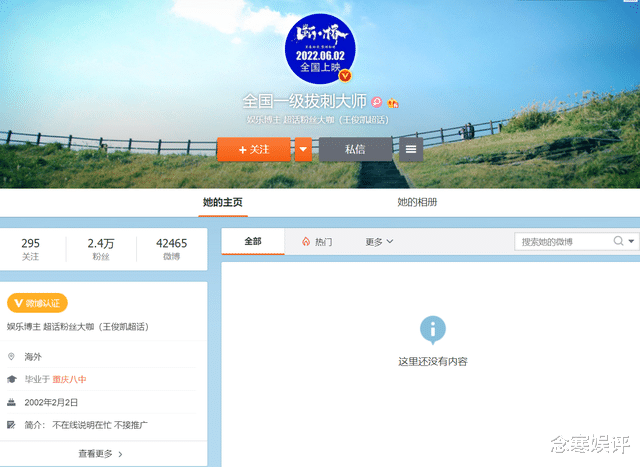This screenshot has width=640, height=467.
Task: Click the hamburger menu icon next to 私信
Action: pyautogui.click(x=411, y=149)
